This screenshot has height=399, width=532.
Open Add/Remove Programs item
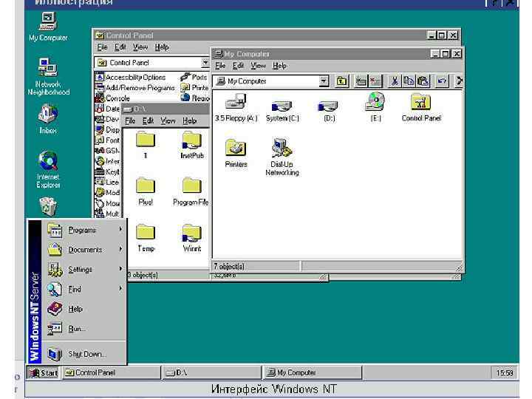pos(135,88)
